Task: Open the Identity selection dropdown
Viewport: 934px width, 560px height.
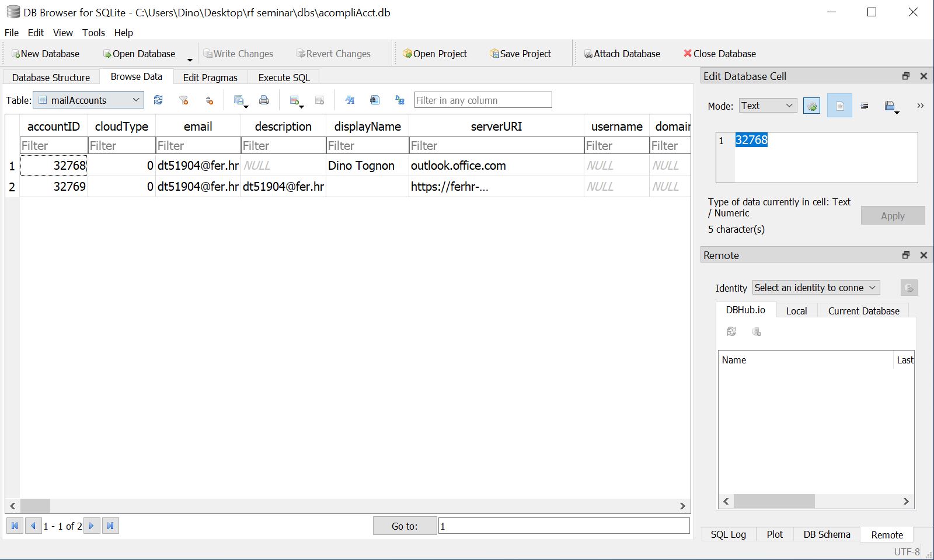Action: 815,288
